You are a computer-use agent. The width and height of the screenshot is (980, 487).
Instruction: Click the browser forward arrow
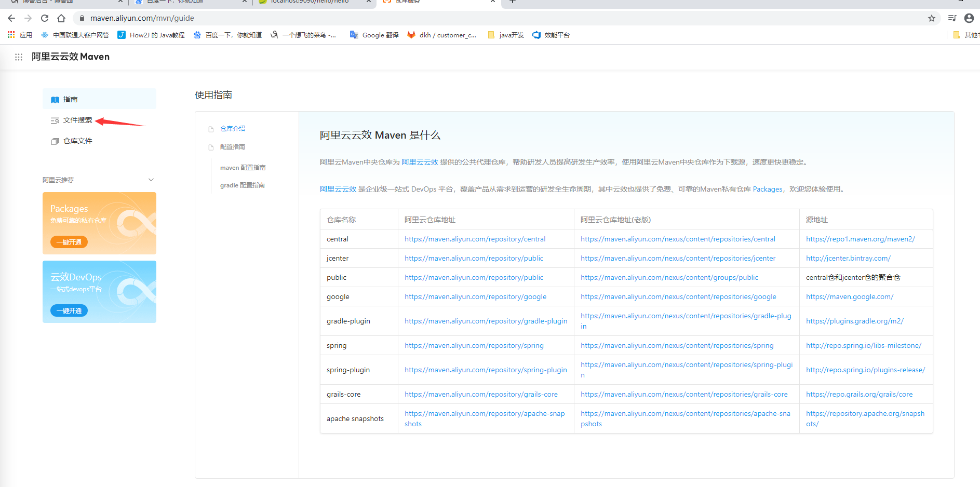[28, 18]
